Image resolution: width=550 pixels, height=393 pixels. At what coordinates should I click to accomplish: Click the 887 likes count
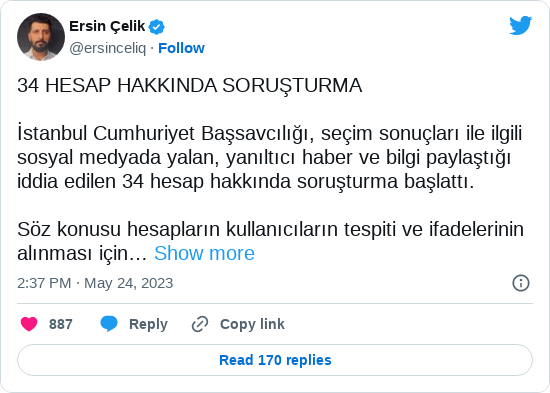[61, 324]
